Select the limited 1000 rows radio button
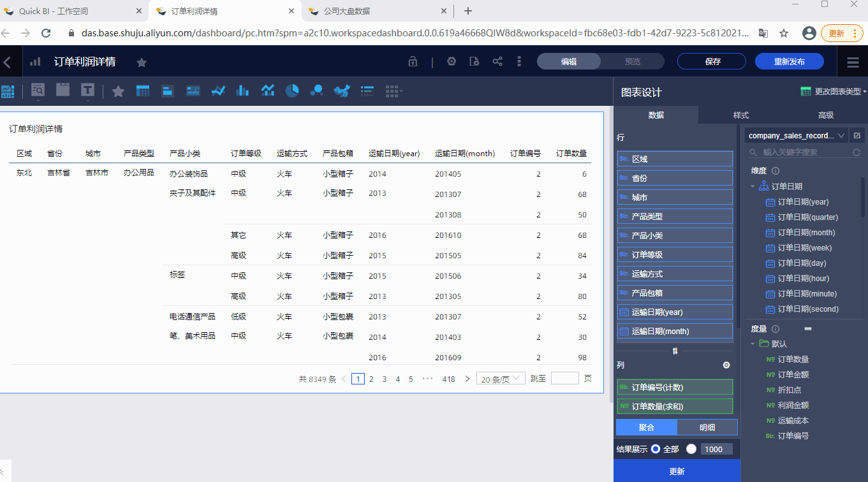This screenshot has height=482, width=868. coord(691,449)
